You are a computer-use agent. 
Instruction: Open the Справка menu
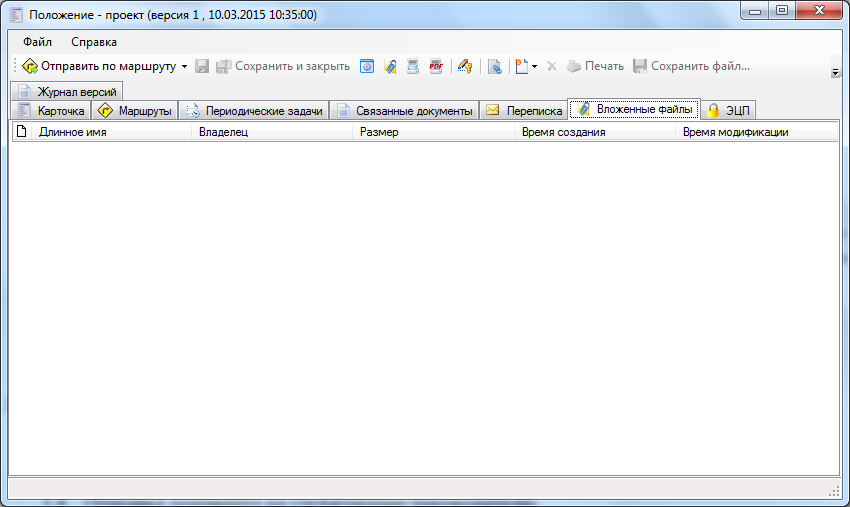(94, 42)
